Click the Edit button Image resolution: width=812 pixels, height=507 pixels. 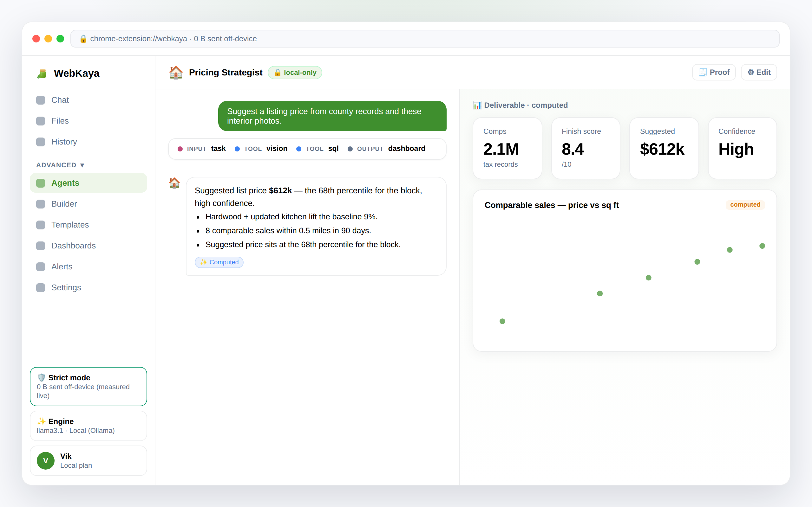pos(759,73)
